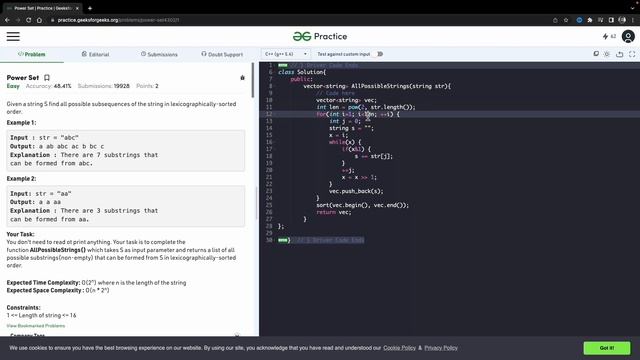Image resolution: width=640 pixels, height=360 pixels.
Task: Click the Easy difficulty label
Action: point(13,86)
